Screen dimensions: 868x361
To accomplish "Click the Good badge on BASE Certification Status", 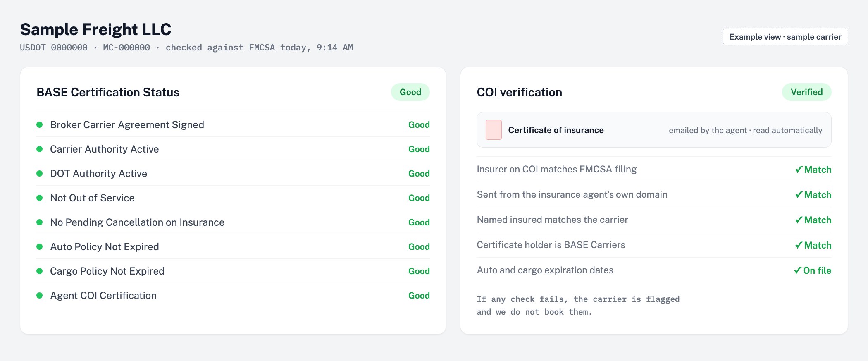I will coord(410,92).
